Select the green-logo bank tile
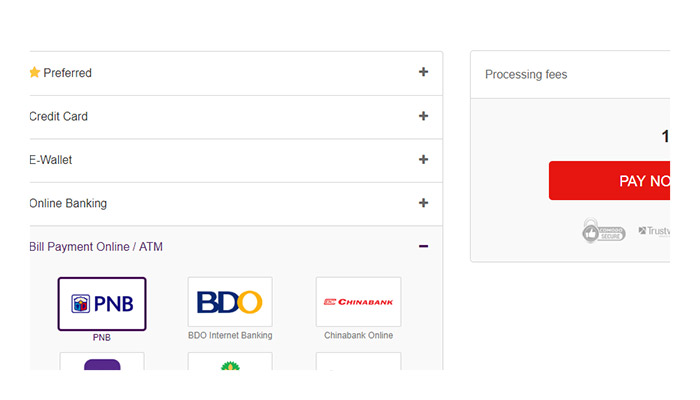Image resolution: width=700 pixels, height=400 pixels. tap(230, 362)
